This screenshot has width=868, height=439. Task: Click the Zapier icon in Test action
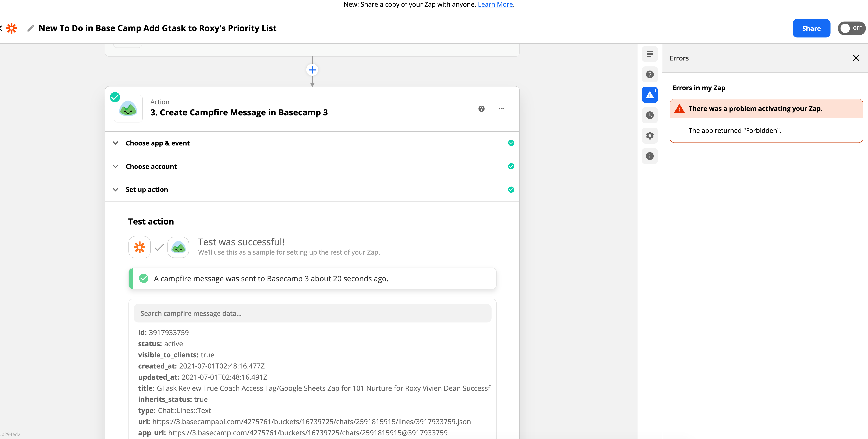tap(140, 247)
